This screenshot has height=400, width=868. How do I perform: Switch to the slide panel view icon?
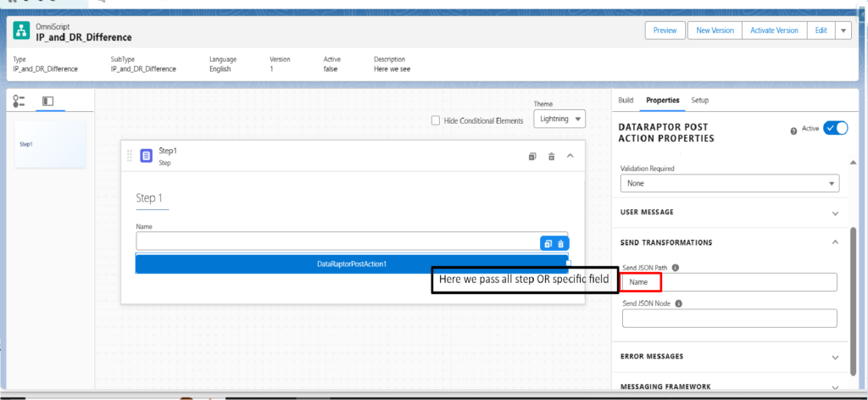click(x=47, y=101)
